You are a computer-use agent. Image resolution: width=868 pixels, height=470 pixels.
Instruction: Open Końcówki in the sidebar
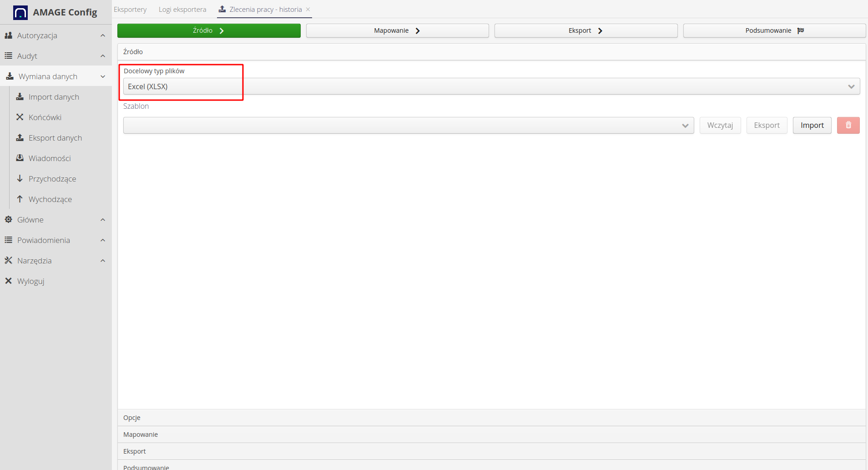click(45, 117)
